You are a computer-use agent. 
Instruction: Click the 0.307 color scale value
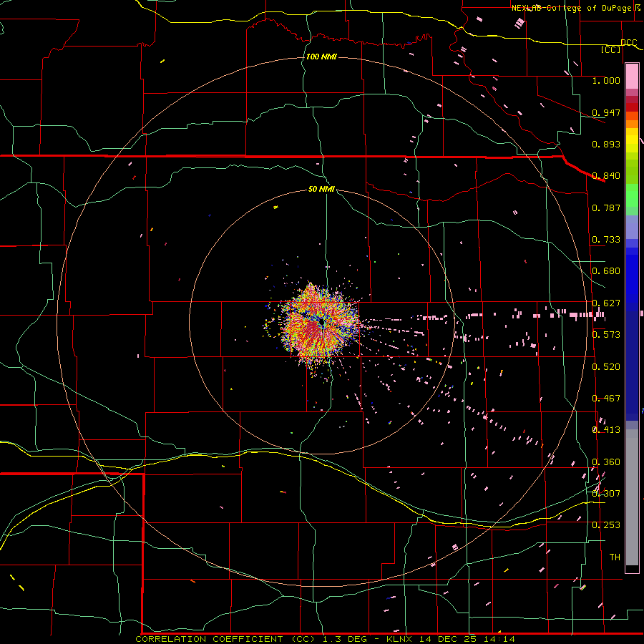(x=606, y=494)
